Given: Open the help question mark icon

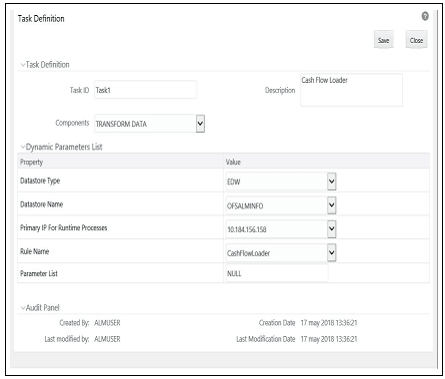Looking at the screenshot, I should pos(425,16).
